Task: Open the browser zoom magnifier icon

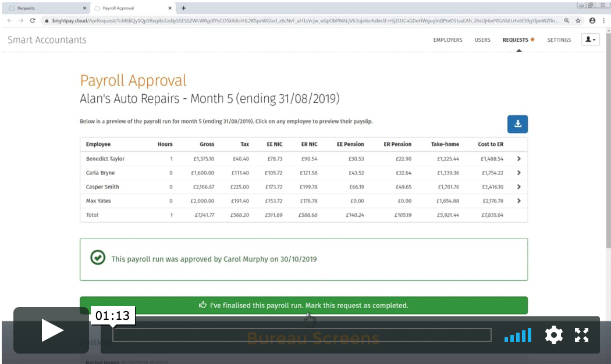Action: click(x=567, y=20)
